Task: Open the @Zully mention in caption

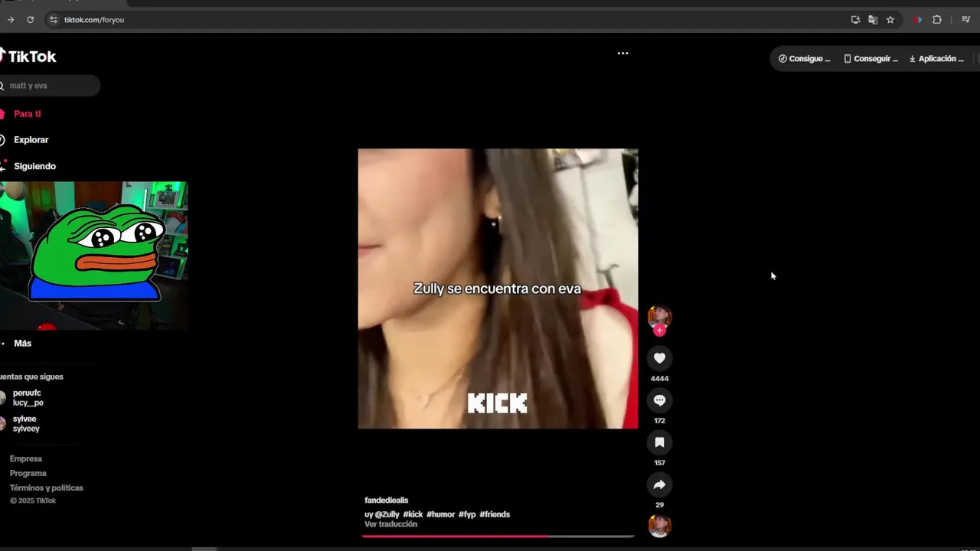Action: click(x=387, y=514)
